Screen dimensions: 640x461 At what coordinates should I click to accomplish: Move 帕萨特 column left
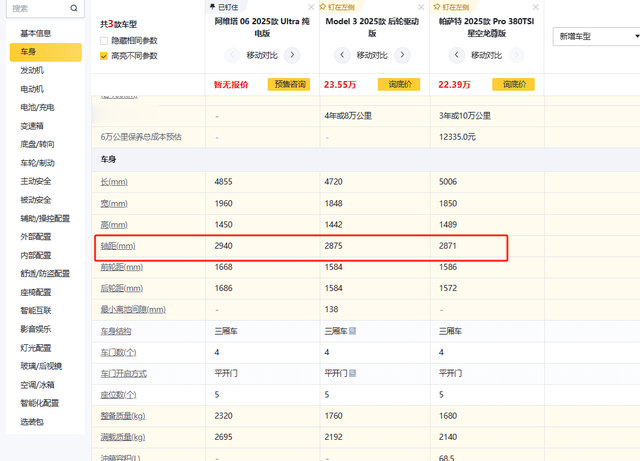pos(457,55)
